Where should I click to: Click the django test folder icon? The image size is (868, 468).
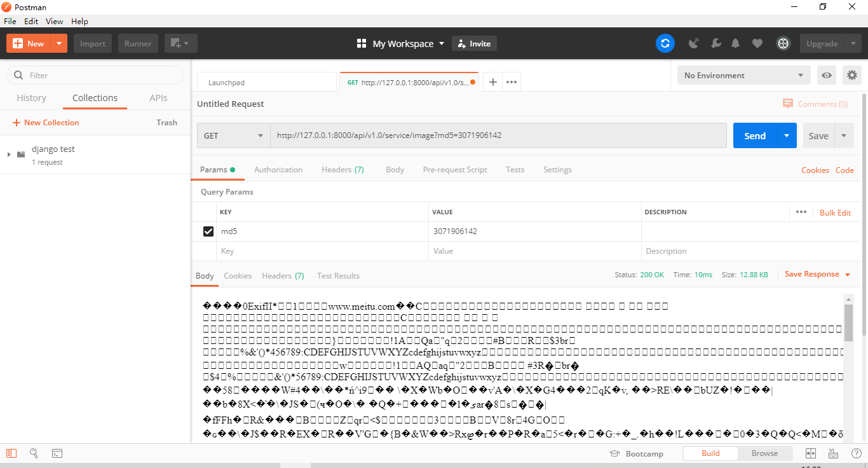pyautogui.click(x=21, y=155)
